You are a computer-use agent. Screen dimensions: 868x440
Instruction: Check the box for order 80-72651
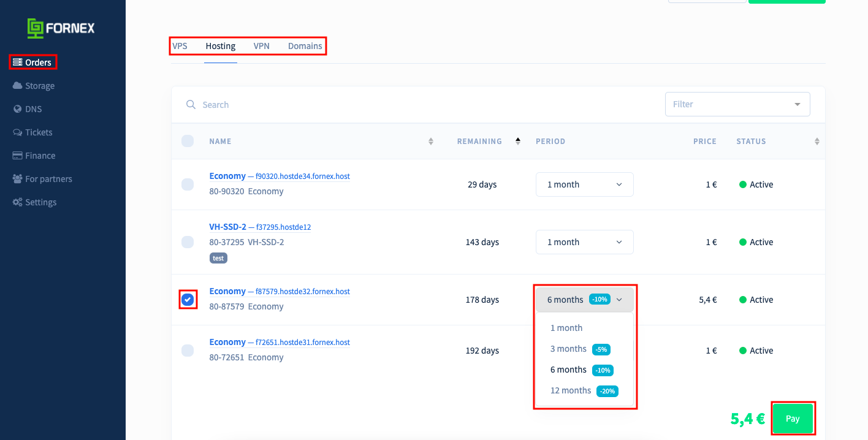point(188,351)
